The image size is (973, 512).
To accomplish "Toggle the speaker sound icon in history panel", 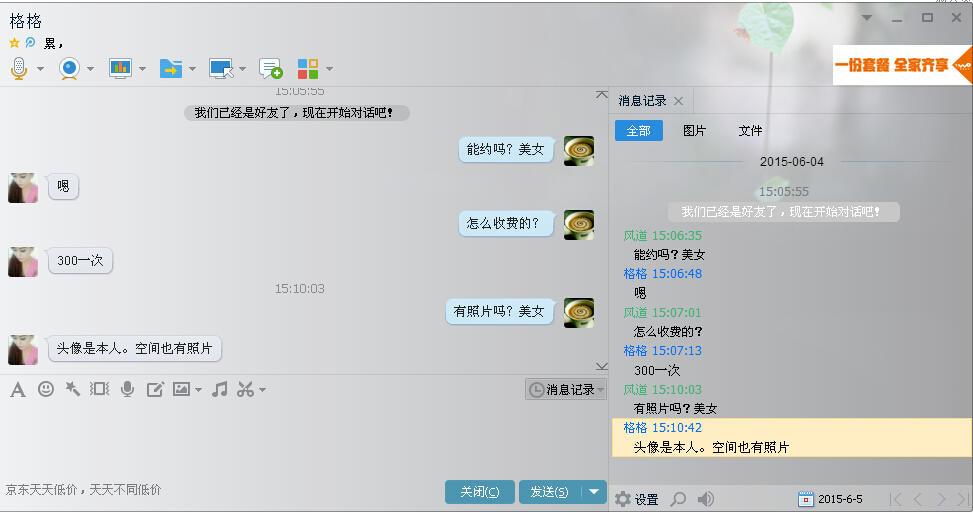I will click(706, 499).
